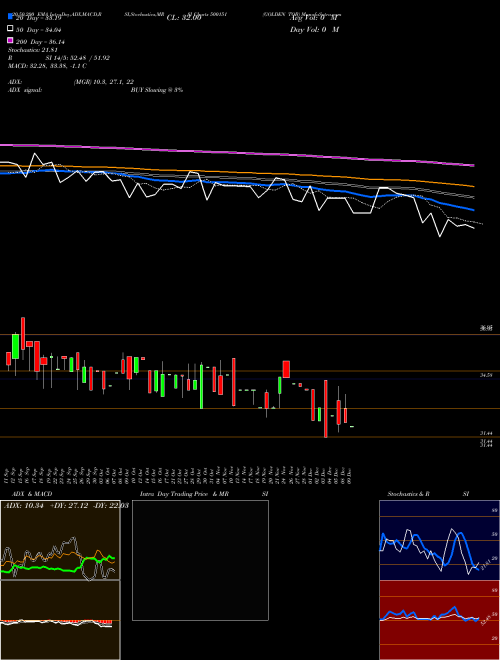Click the orange moving average line on chart
This screenshot has height=660, width=500.
237,173
